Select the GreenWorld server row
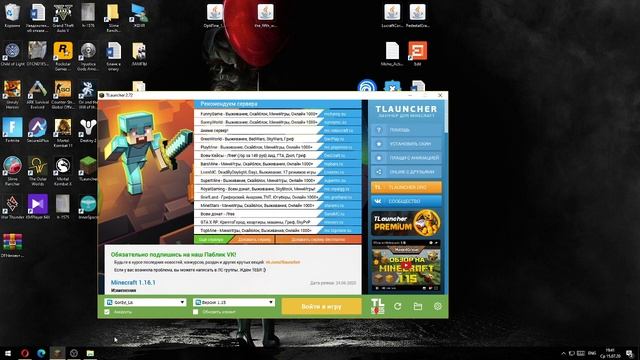Image resolution: width=640 pixels, height=360 pixels. [x=278, y=139]
